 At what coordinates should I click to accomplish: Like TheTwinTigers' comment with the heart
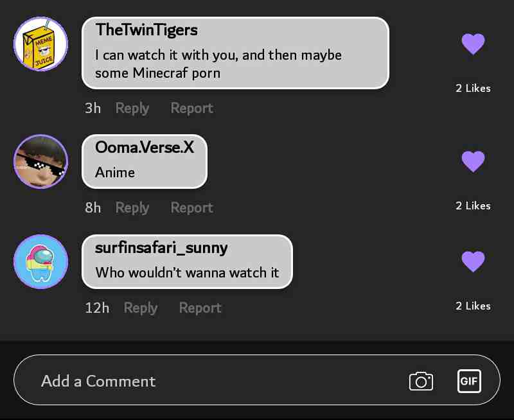473,44
